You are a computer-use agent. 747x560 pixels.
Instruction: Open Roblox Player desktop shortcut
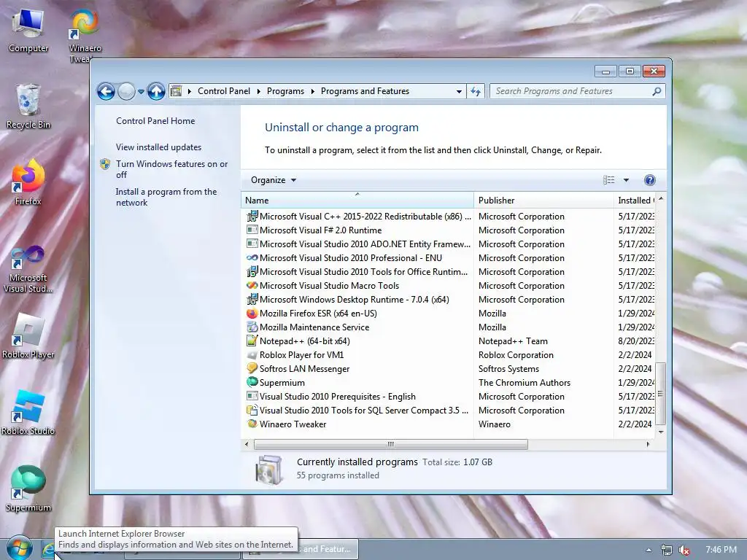28,336
